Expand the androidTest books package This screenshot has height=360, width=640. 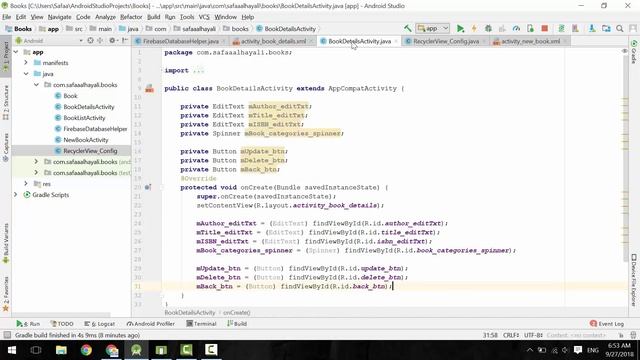[x=36, y=162]
